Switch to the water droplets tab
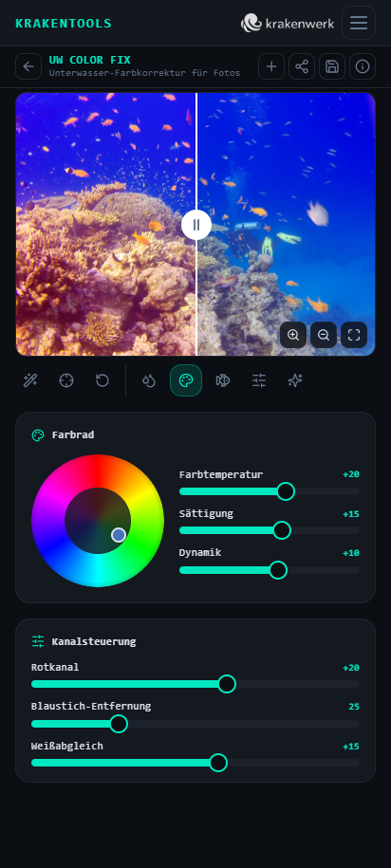The image size is (391, 868). click(149, 380)
